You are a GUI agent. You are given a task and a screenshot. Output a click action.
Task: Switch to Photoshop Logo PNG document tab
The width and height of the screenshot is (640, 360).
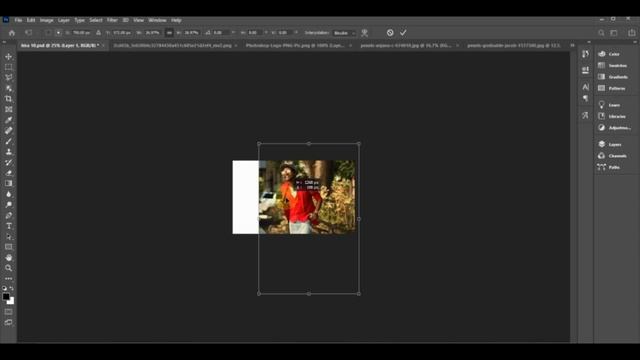click(295, 46)
